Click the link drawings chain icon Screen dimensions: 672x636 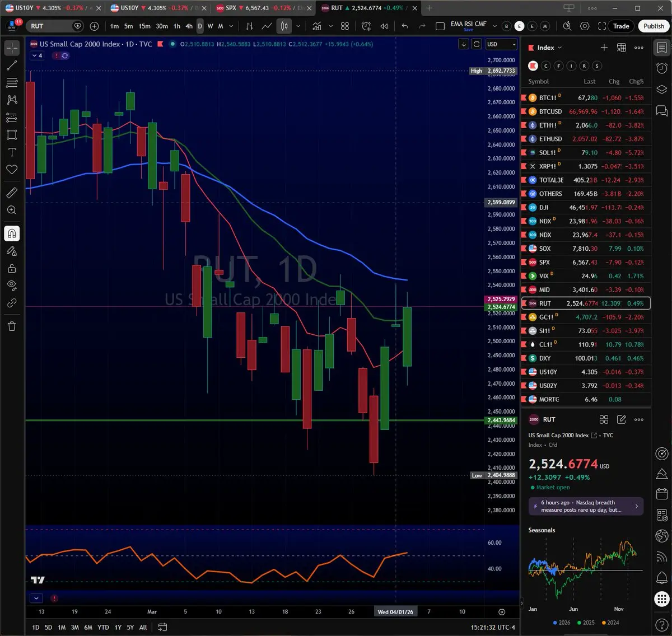(x=12, y=303)
